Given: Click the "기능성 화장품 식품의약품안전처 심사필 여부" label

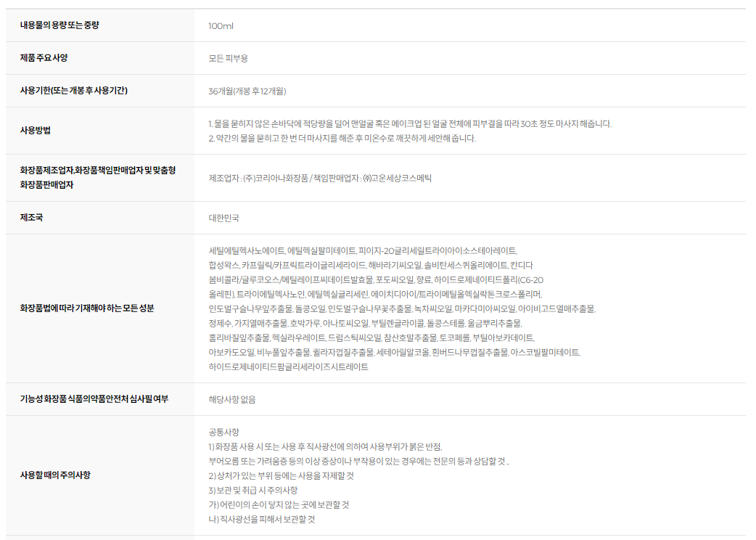Looking at the screenshot, I should point(94,398).
